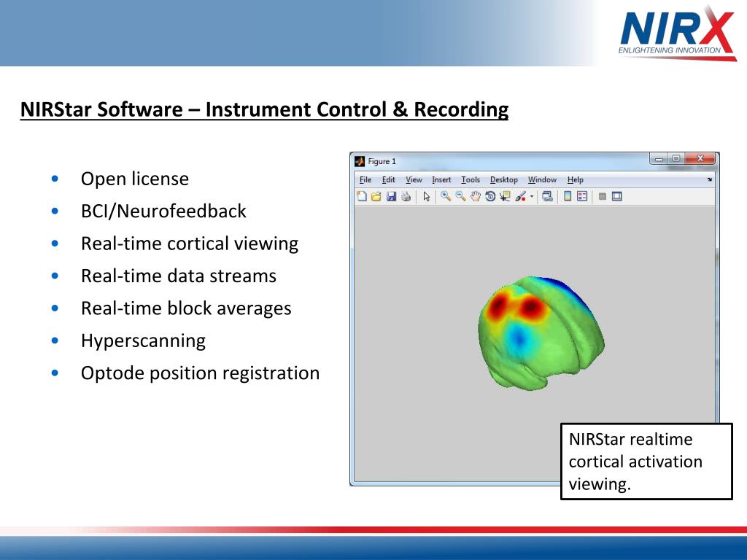Screen dimensions: 747x560
Task: Click 'Real-time cortical viewing' bullet text
Action: 190,244
